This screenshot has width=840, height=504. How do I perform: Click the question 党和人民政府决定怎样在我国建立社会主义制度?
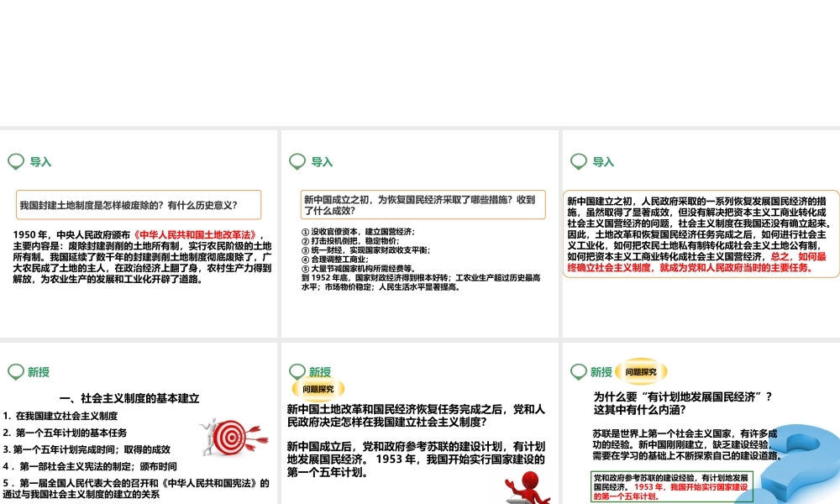(x=416, y=415)
